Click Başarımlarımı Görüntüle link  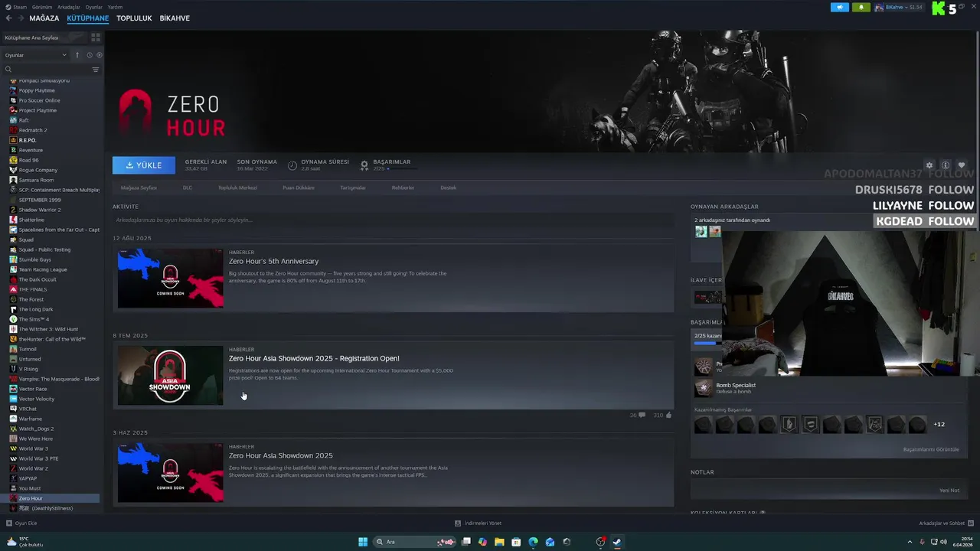click(x=931, y=449)
